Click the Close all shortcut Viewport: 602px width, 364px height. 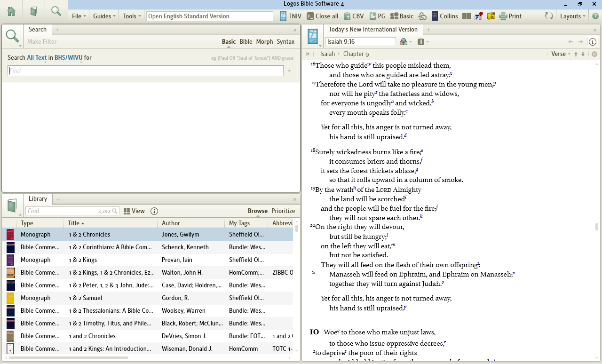click(x=322, y=16)
